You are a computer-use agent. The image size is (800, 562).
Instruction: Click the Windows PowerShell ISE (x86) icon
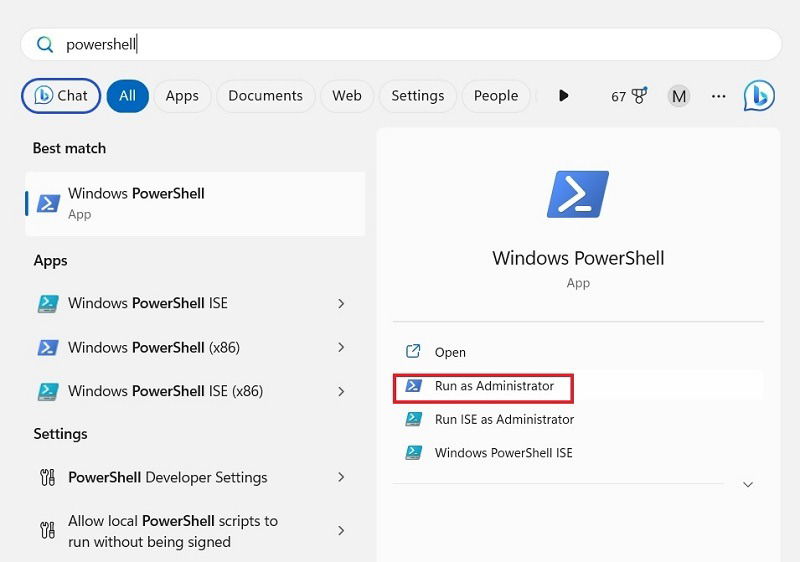(48, 391)
